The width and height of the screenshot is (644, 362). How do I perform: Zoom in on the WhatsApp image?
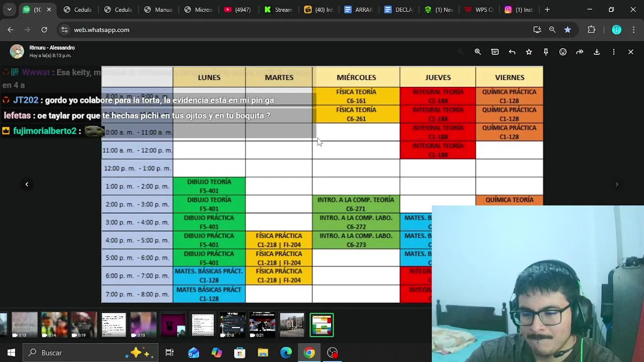(x=477, y=52)
